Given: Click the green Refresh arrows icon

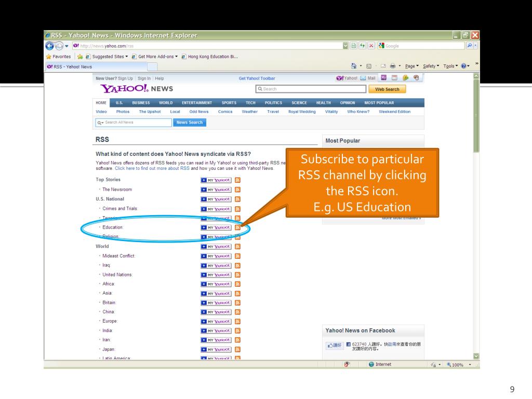Looking at the screenshot, I should 362,46.
